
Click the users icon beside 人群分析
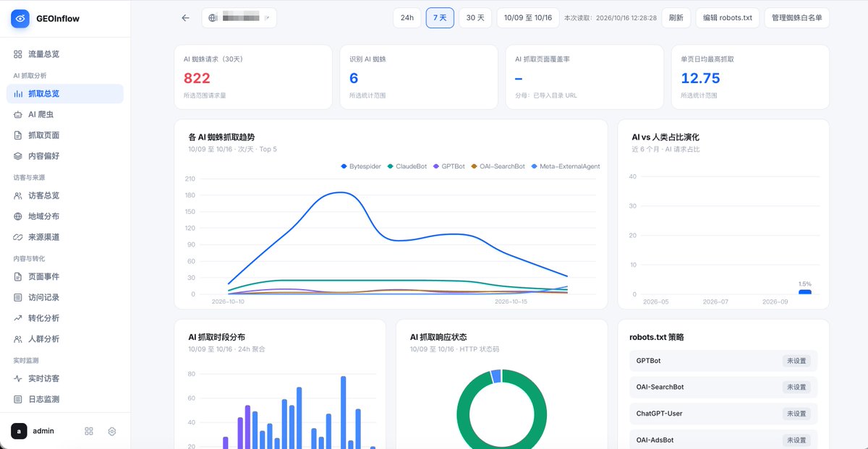18,338
